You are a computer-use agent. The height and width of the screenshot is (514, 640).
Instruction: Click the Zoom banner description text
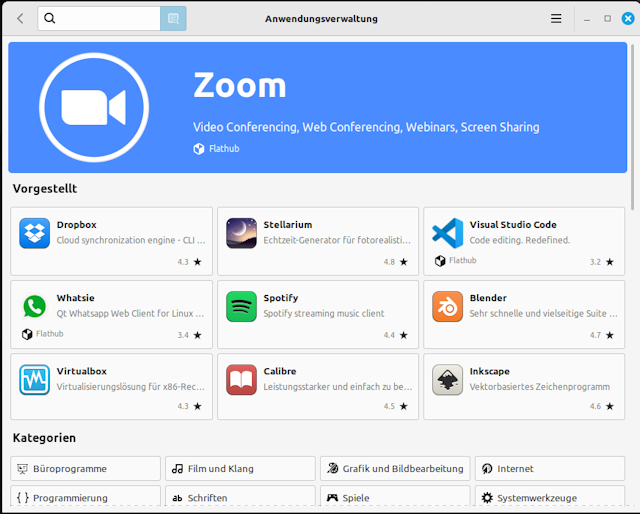[366, 127]
